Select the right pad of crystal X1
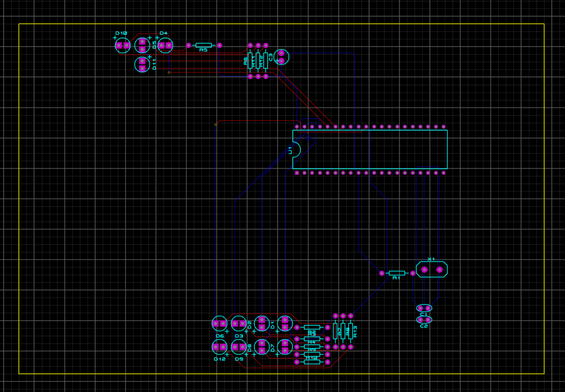 pyautogui.click(x=439, y=270)
